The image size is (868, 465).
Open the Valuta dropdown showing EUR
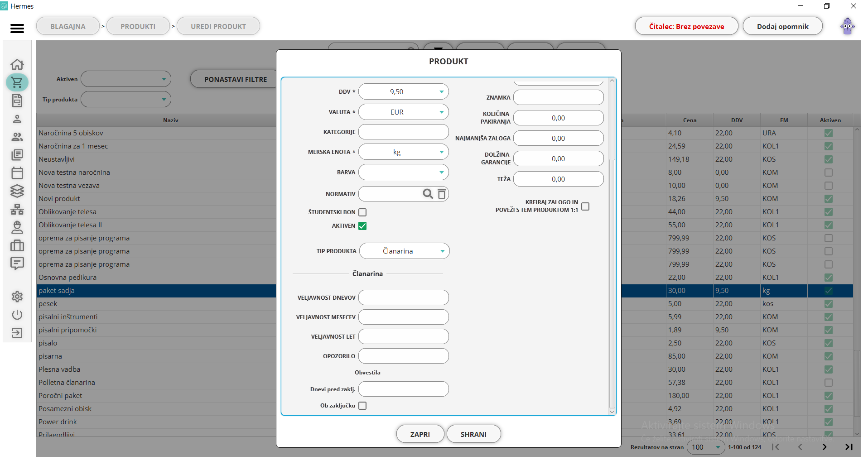point(403,112)
